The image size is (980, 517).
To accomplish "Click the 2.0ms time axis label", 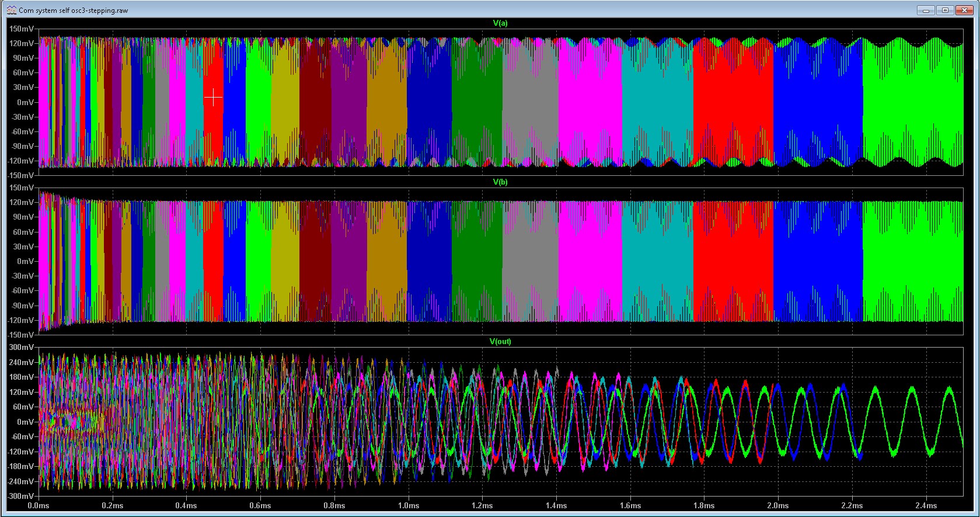I will [778, 506].
